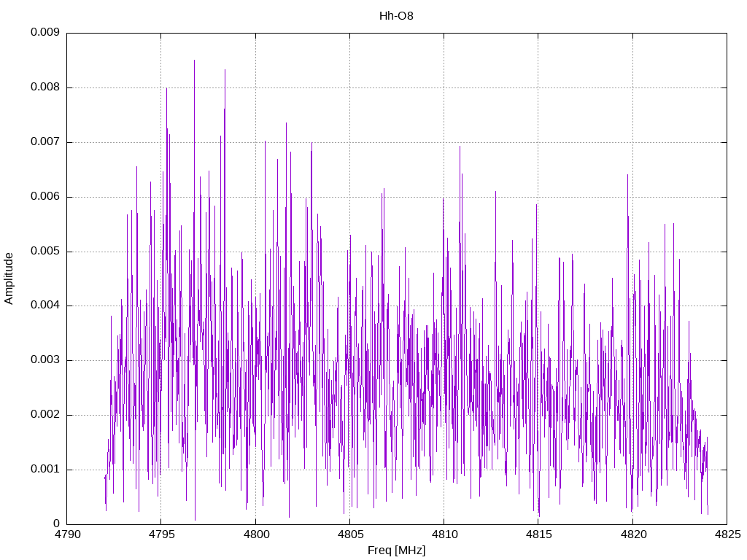Click x-axis tick label 4795
The image size is (747, 560).
[x=161, y=534]
